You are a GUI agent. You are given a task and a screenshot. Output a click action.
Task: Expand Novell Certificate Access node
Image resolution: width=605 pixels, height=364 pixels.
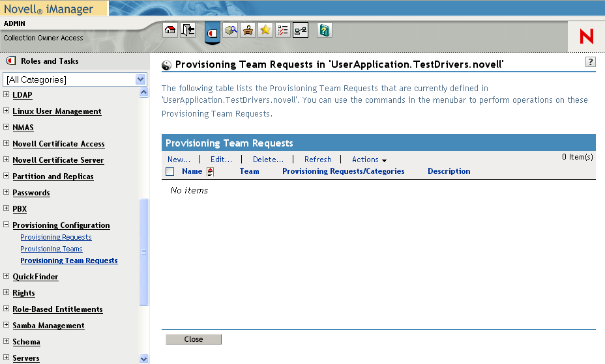[6, 143]
